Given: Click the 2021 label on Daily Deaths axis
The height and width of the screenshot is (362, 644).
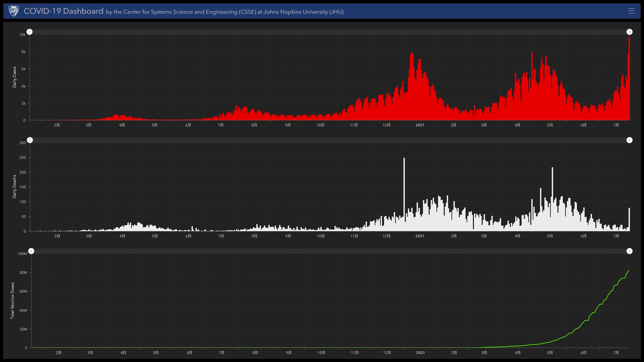Looking at the screenshot, I should [x=420, y=236].
